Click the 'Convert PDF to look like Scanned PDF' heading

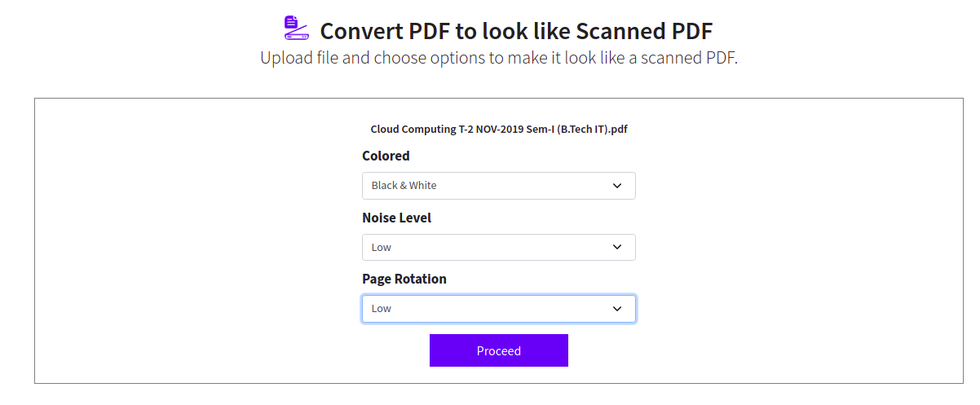[x=516, y=32]
